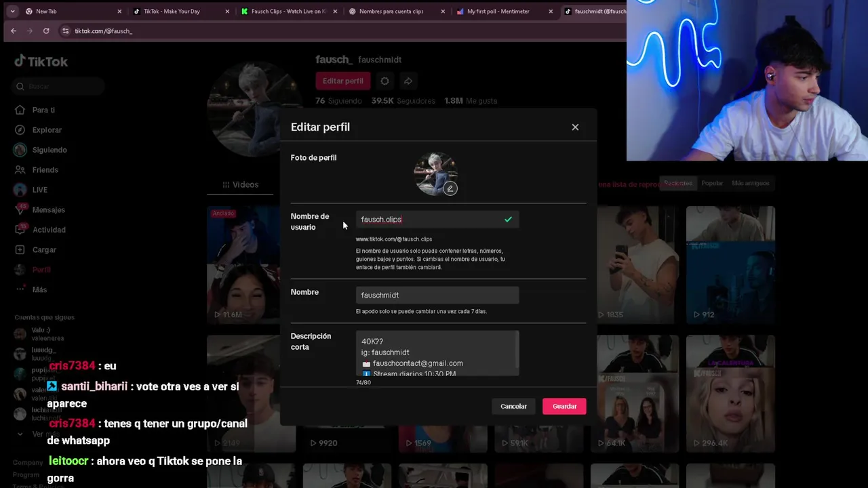The image size is (868, 488).
Task: Click the Program footer link
Action: (x=26, y=474)
